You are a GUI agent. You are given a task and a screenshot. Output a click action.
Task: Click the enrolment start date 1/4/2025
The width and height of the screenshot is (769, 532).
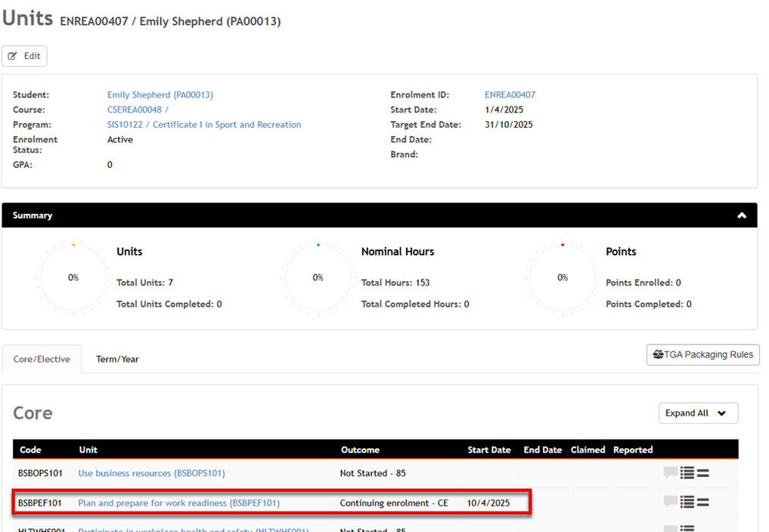[504, 110]
